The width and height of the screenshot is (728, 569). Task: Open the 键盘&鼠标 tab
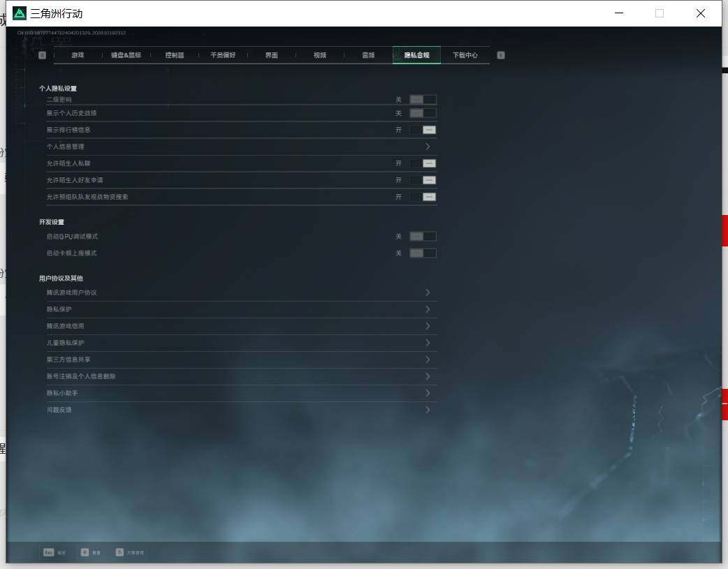pos(126,55)
